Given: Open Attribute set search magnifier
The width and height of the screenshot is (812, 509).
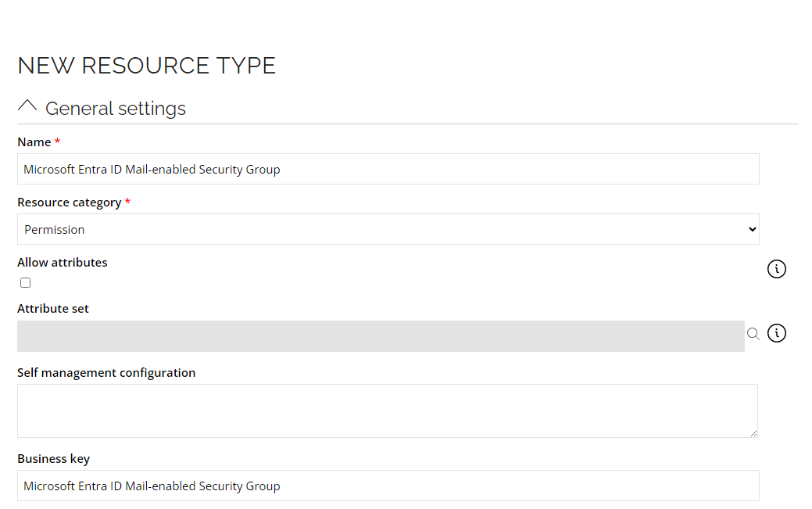Looking at the screenshot, I should click(753, 334).
